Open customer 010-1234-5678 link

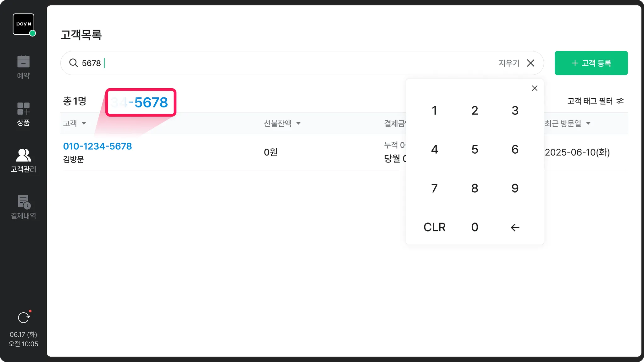(x=97, y=146)
